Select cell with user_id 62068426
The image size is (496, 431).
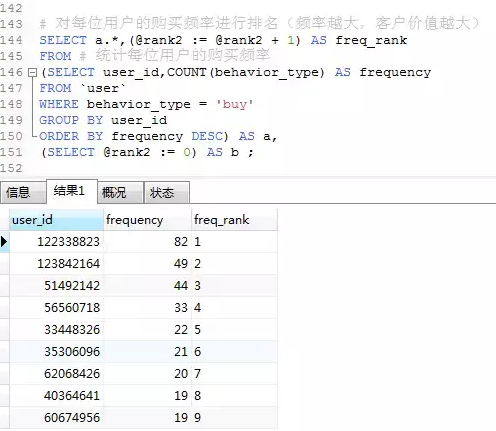pos(56,374)
